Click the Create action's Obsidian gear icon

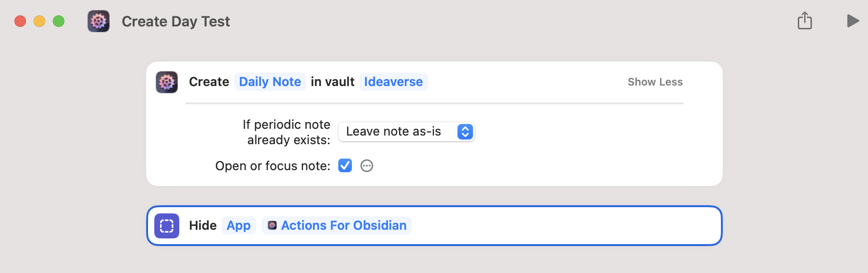pyautogui.click(x=167, y=82)
